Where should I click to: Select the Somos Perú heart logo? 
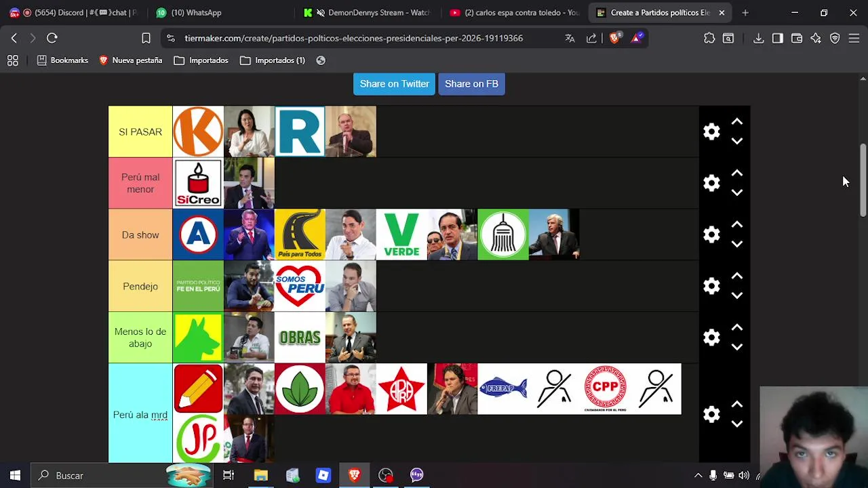pos(300,286)
